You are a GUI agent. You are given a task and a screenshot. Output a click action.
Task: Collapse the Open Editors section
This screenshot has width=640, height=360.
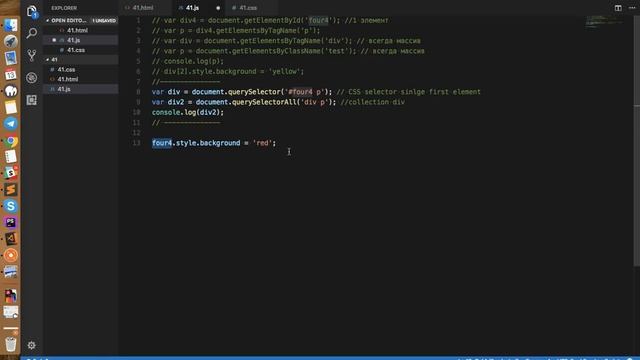click(48, 20)
